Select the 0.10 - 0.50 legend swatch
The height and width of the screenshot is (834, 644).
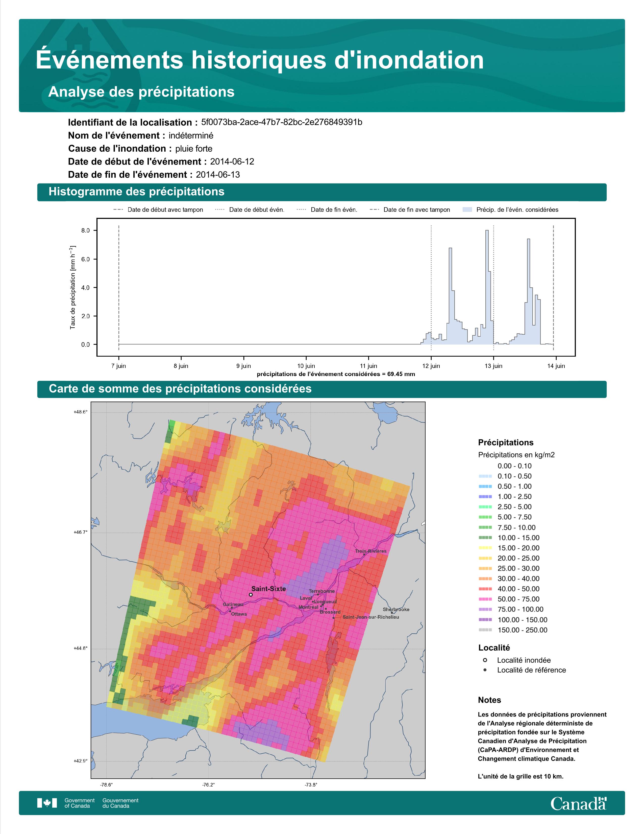[x=485, y=476]
